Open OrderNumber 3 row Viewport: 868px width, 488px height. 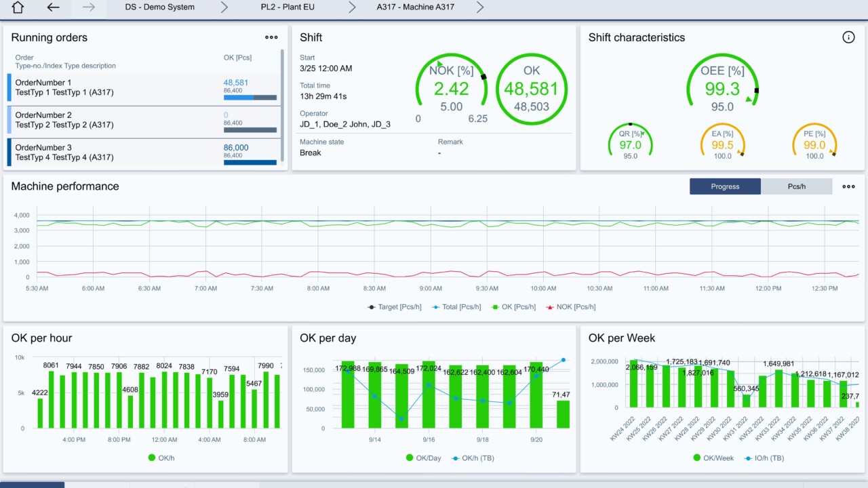click(x=144, y=152)
